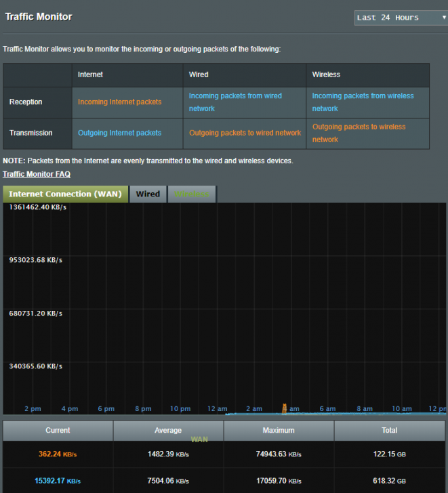448x493 pixels.
Task: Click Outgoing packets to wired network
Action: tap(245, 133)
